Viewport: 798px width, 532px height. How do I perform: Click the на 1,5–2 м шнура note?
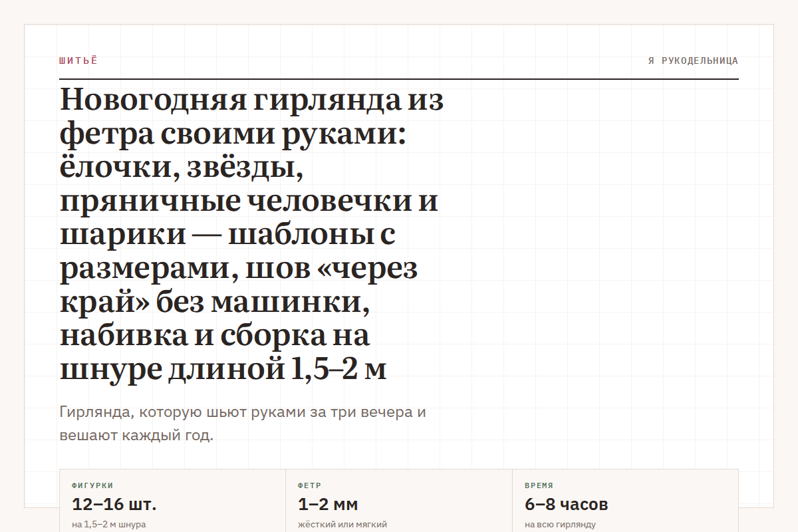109,525
